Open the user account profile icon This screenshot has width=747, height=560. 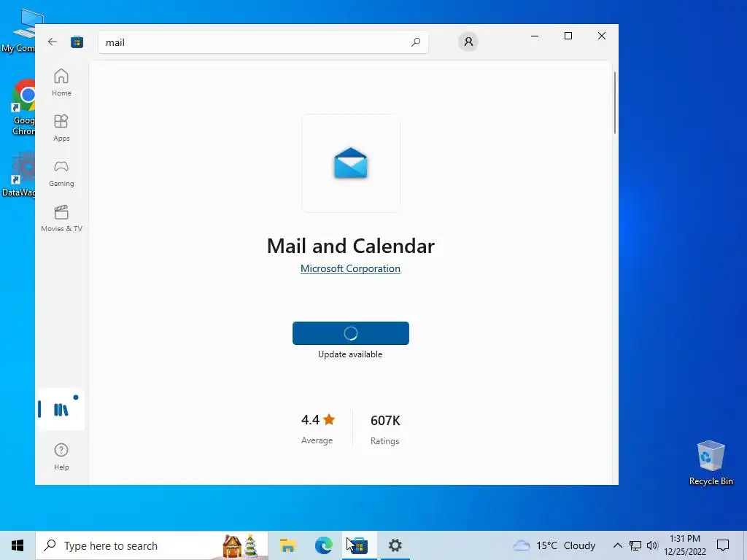click(x=468, y=42)
